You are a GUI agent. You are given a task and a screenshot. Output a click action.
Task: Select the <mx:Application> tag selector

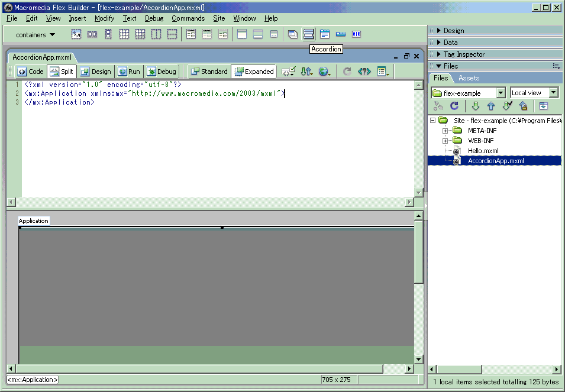coord(33,380)
